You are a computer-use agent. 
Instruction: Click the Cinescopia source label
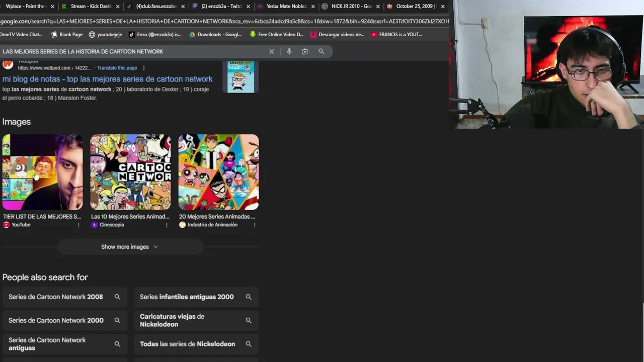(112, 225)
